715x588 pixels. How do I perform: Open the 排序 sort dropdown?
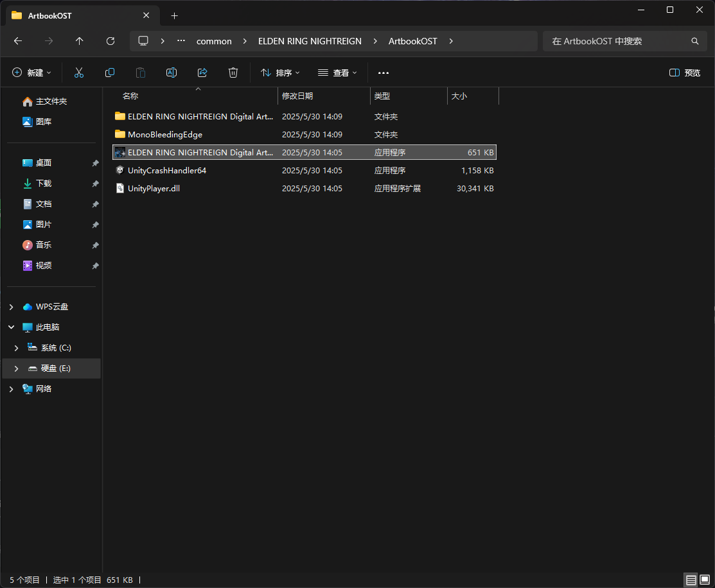click(280, 73)
